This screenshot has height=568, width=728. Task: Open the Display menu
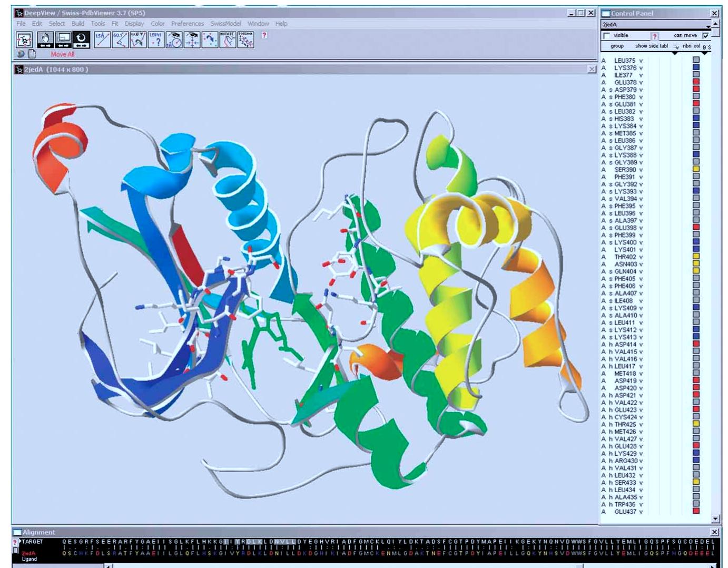point(134,24)
